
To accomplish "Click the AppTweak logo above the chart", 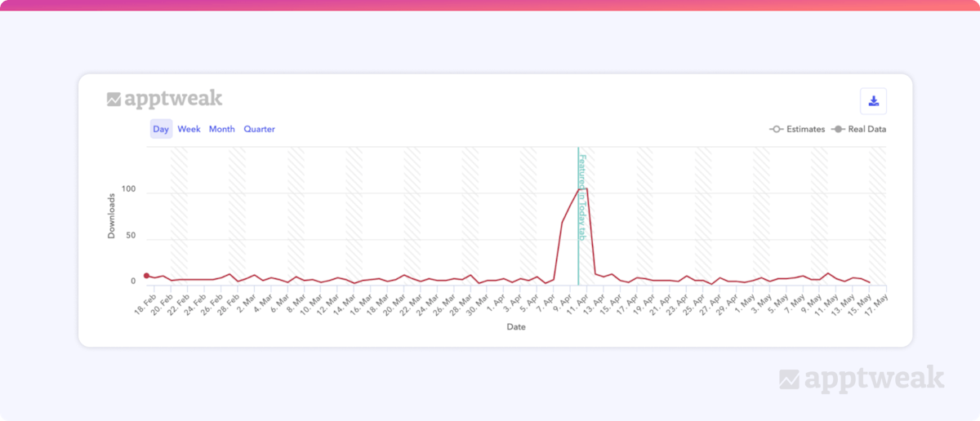I will coord(164,100).
